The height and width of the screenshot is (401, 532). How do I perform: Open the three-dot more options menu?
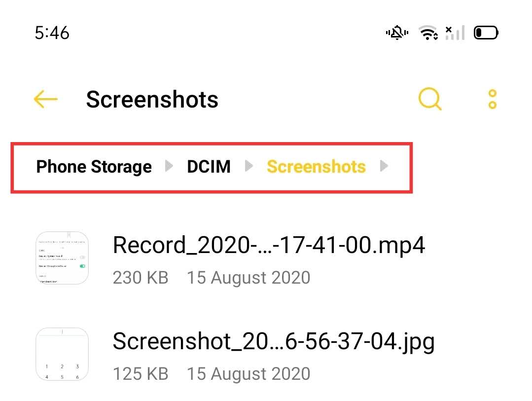(x=492, y=99)
